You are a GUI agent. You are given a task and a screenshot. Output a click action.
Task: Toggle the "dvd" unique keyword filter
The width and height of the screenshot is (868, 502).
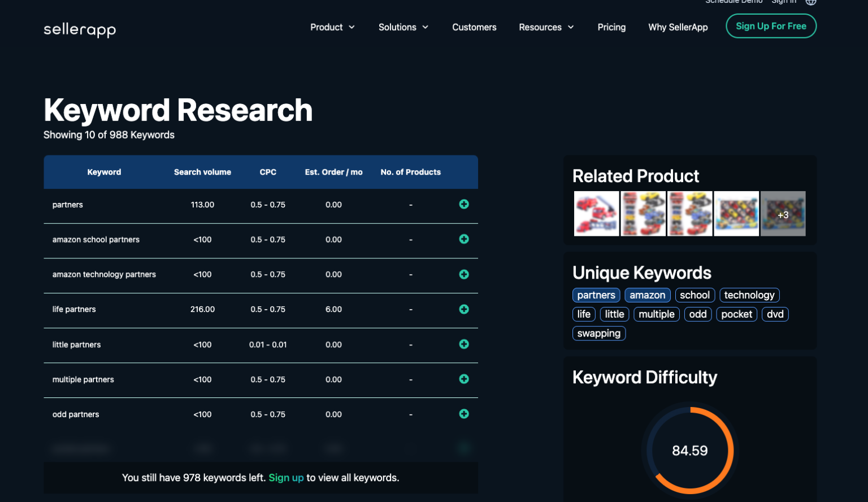(775, 314)
